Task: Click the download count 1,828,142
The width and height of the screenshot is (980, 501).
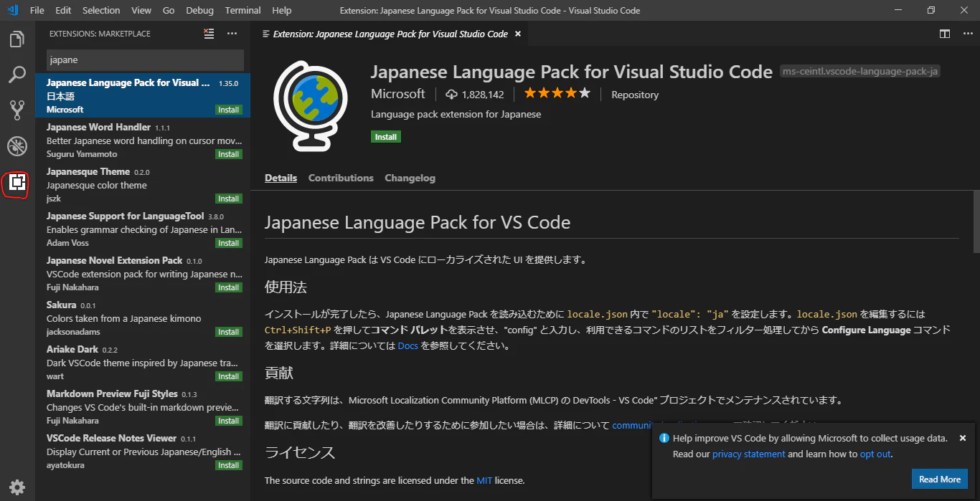Action: (475, 95)
